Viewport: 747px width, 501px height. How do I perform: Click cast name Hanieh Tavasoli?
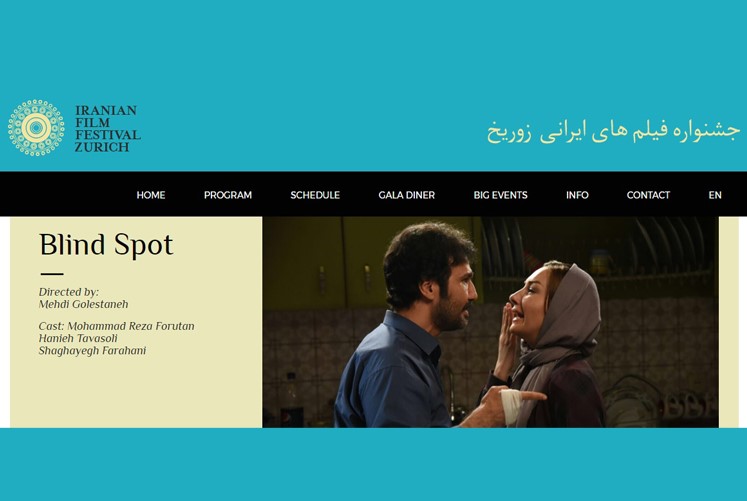78,338
